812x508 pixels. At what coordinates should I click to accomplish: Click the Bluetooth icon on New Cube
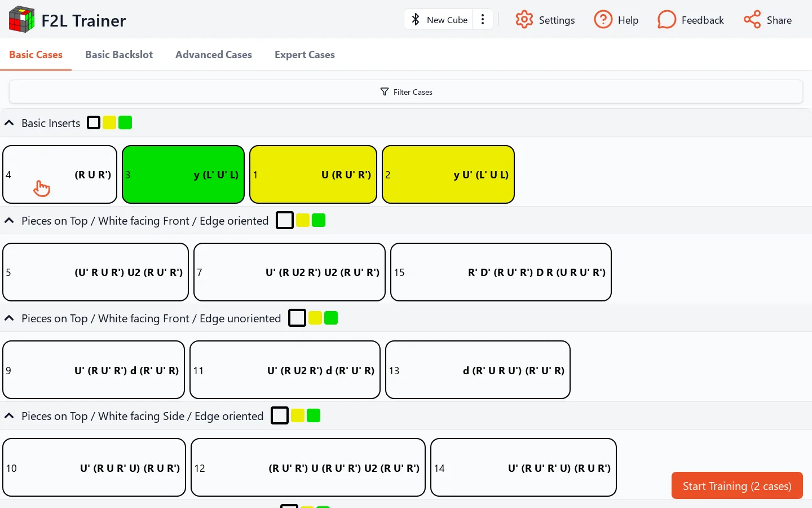[416, 20]
